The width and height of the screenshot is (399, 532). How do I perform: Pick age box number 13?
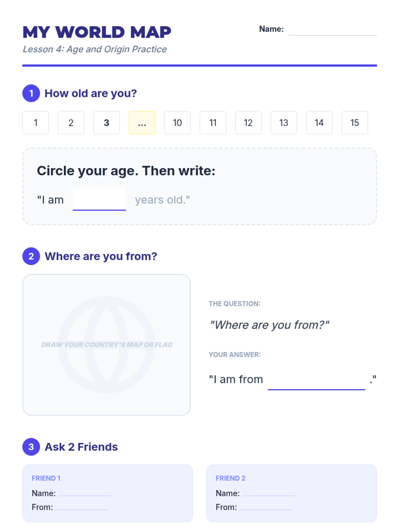[x=284, y=123]
